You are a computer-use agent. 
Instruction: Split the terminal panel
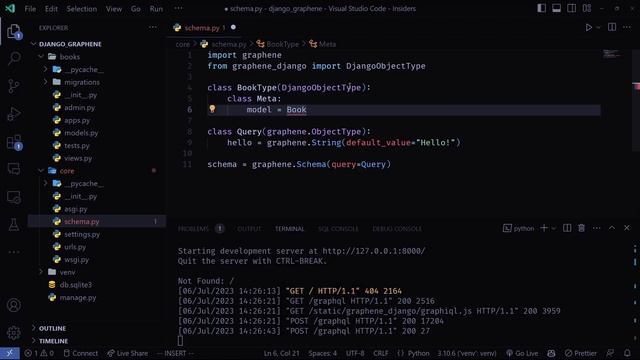567,228
